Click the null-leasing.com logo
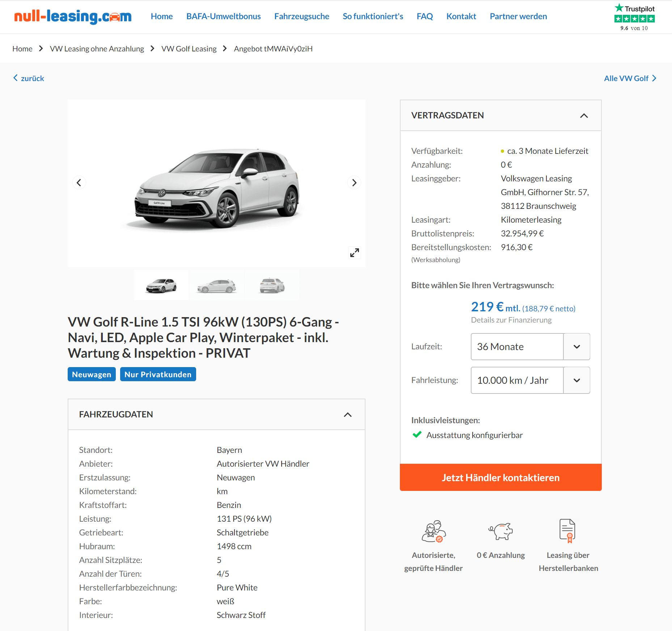 pos(73,16)
